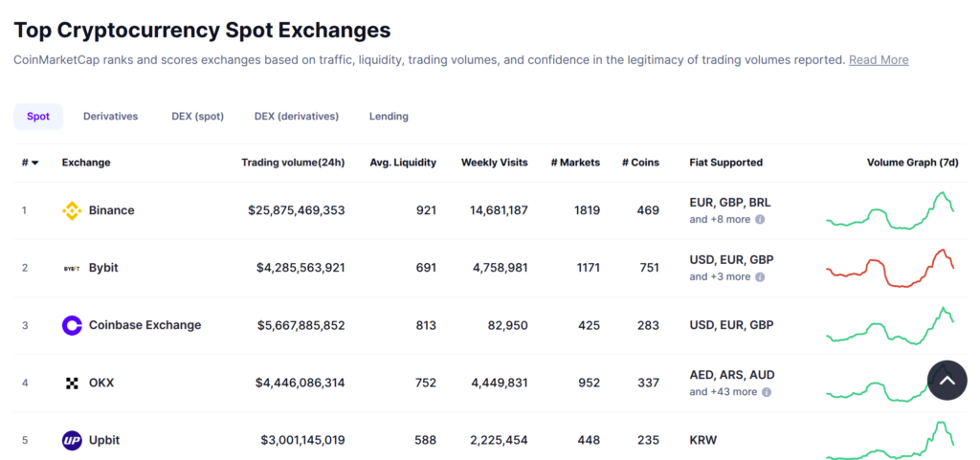Viewport: 980px width, 460px height.
Task: Click Binance coins count 469
Action: (x=648, y=210)
